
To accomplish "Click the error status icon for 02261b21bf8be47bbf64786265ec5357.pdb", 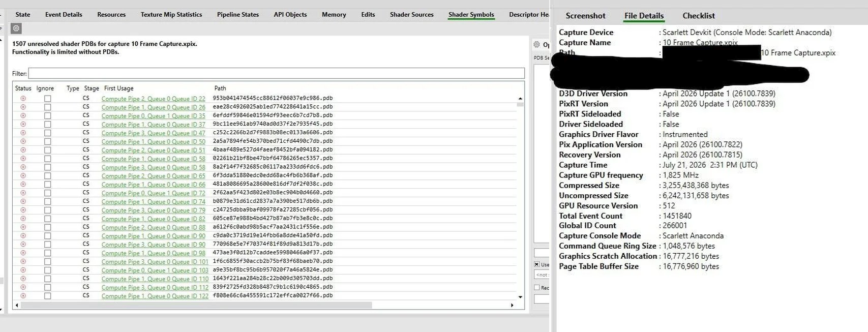I will (23, 159).
